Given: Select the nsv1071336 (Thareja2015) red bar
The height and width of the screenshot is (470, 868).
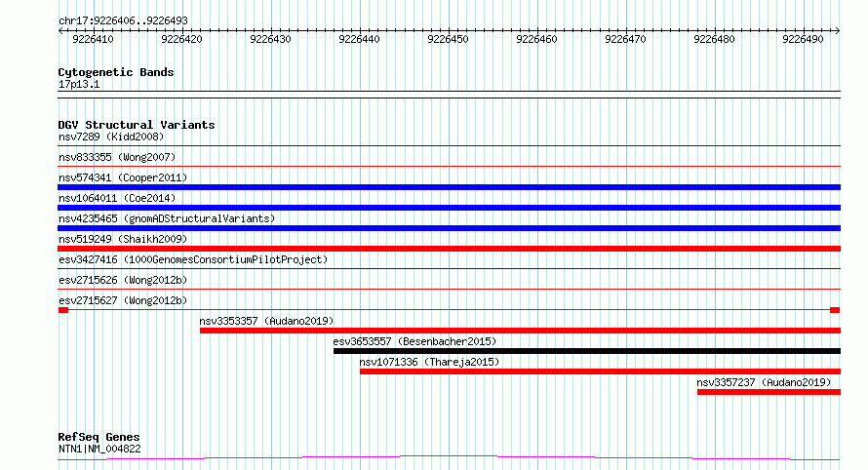Looking at the screenshot, I should (600, 372).
